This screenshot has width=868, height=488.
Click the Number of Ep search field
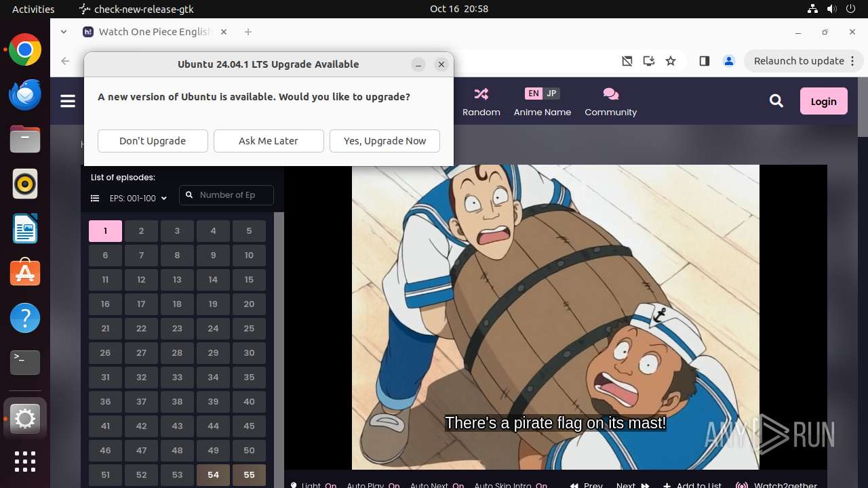(x=226, y=195)
